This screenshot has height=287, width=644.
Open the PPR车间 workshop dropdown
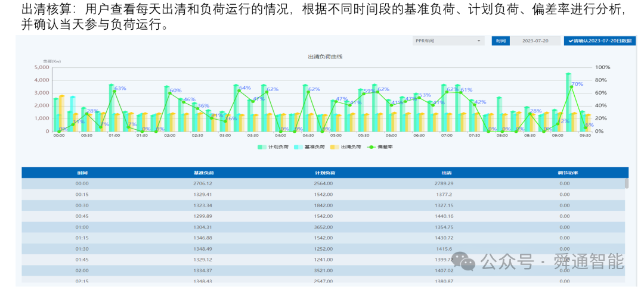click(448, 41)
